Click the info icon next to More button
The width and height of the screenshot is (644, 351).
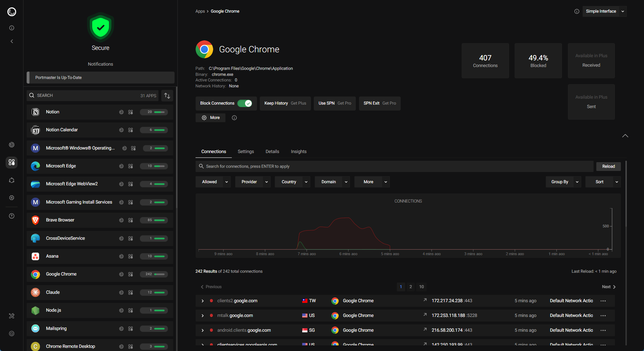pyautogui.click(x=234, y=118)
